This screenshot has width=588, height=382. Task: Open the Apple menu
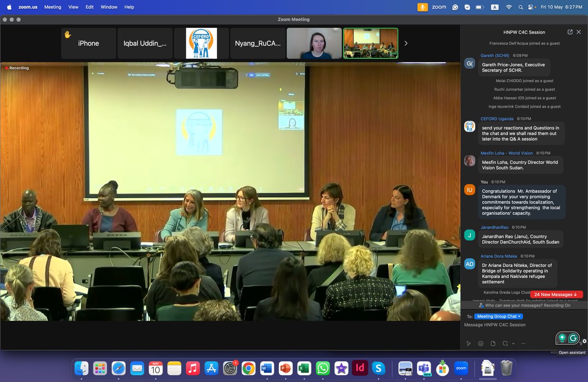tap(10, 7)
